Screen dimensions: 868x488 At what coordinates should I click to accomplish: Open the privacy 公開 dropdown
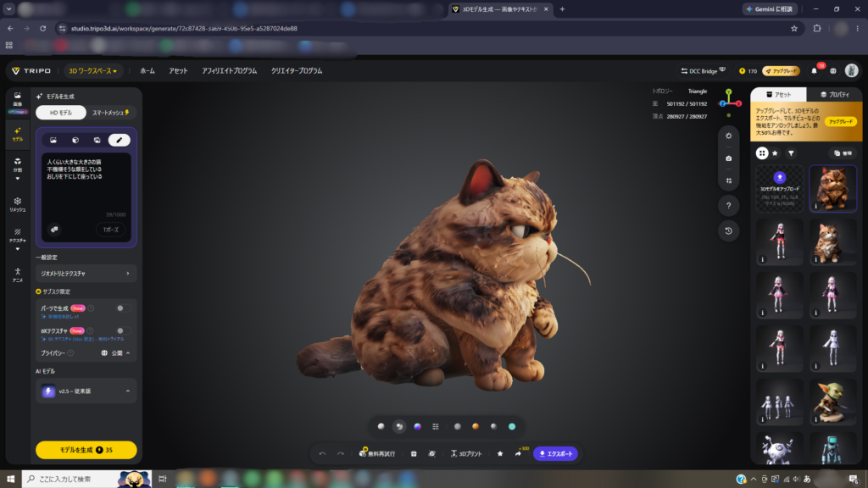point(115,353)
